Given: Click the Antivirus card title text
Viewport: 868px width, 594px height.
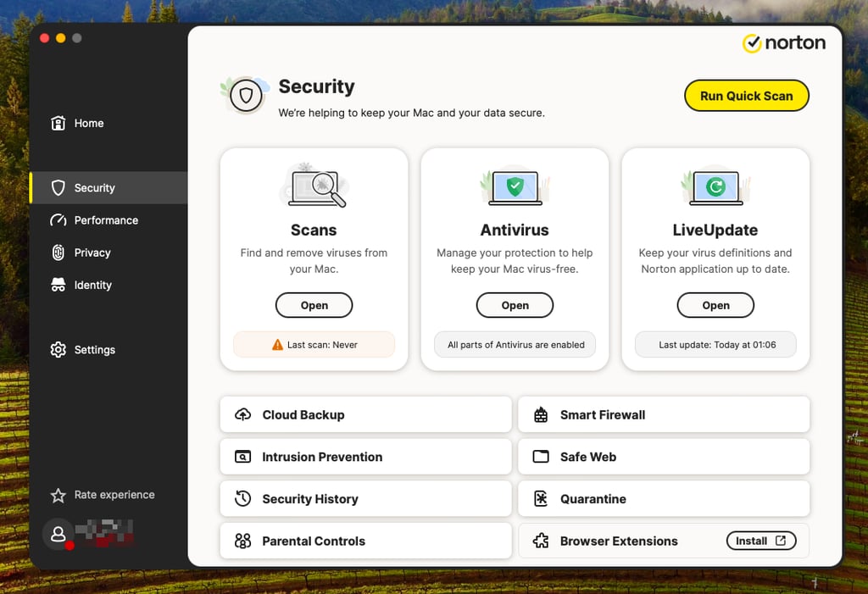Looking at the screenshot, I should [x=515, y=230].
